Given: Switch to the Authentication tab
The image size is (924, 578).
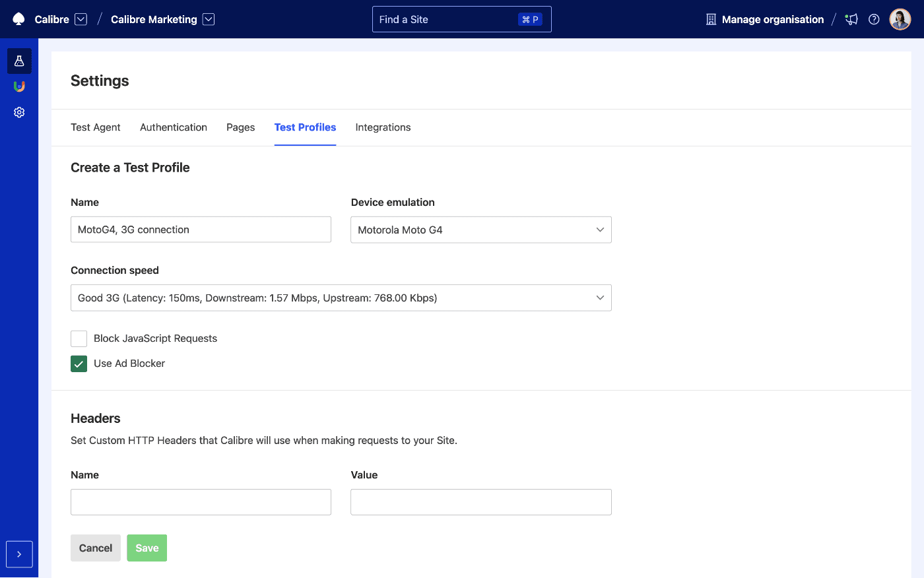Looking at the screenshot, I should pyautogui.click(x=174, y=127).
